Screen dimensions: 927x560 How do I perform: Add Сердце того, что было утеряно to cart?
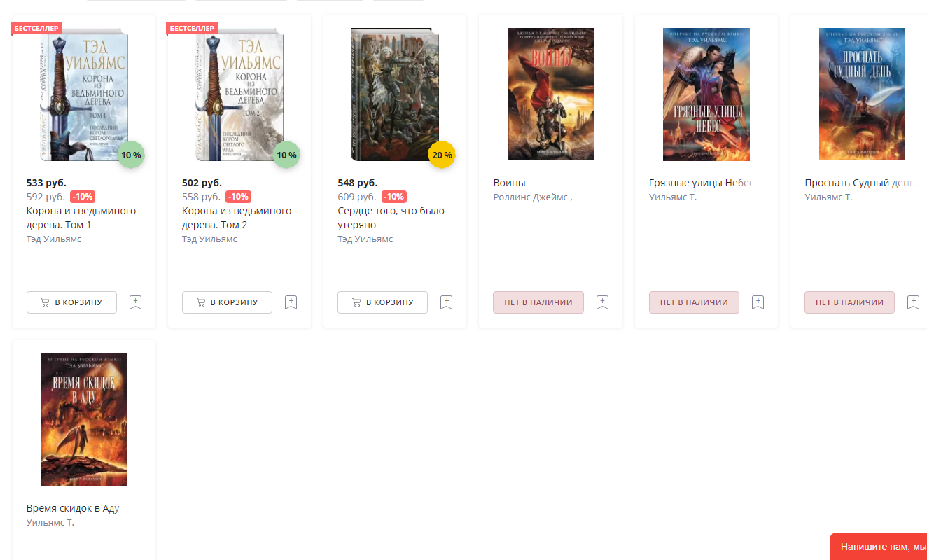(x=382, y=302)
